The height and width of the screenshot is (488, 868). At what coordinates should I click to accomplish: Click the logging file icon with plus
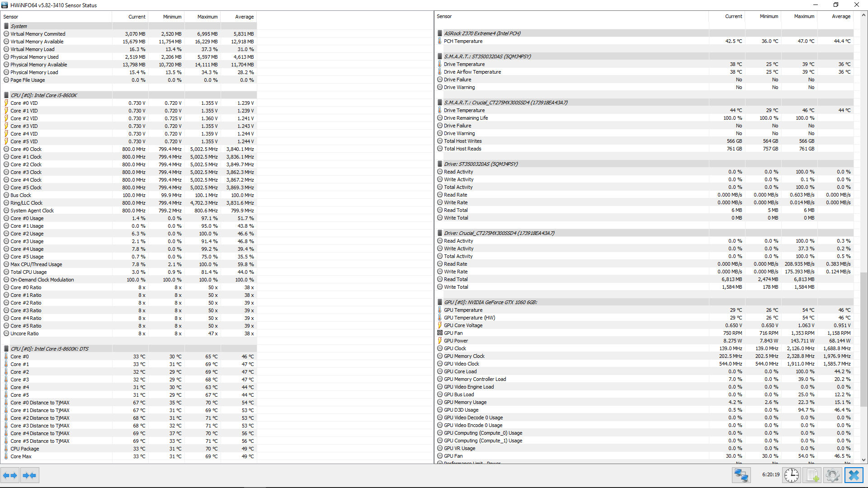coord(812,475)
